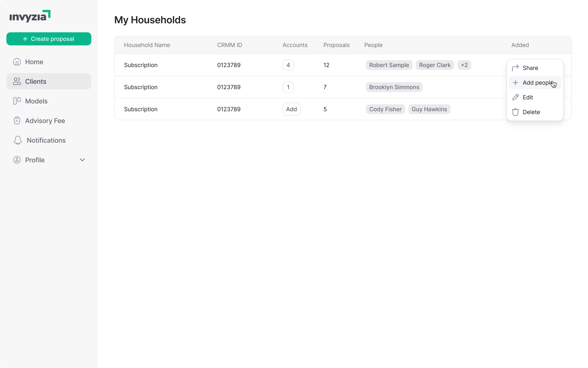
Task: Click the Profile avatar icon
Action: (17, 160)
